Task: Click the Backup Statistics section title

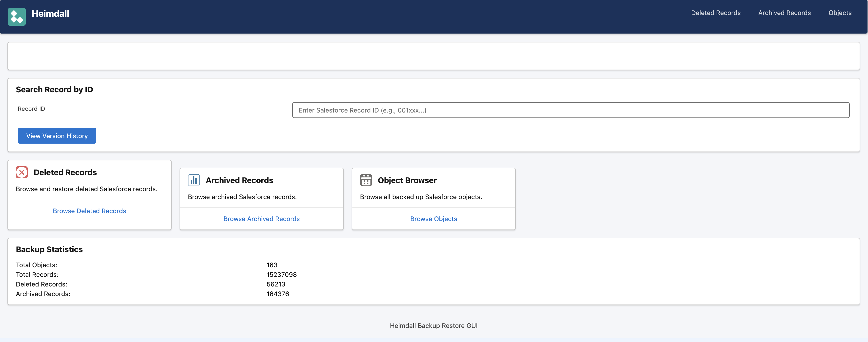Action: (49, 249)
